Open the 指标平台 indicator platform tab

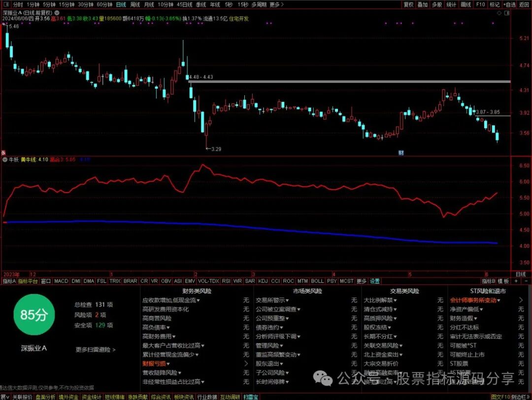point(28,281)
